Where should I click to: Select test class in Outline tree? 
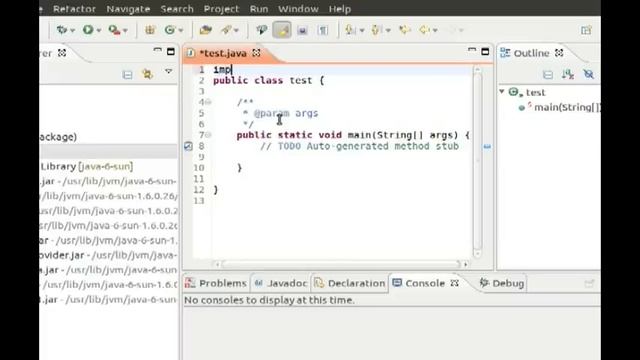pyautogui.click(x=535, y=93)
